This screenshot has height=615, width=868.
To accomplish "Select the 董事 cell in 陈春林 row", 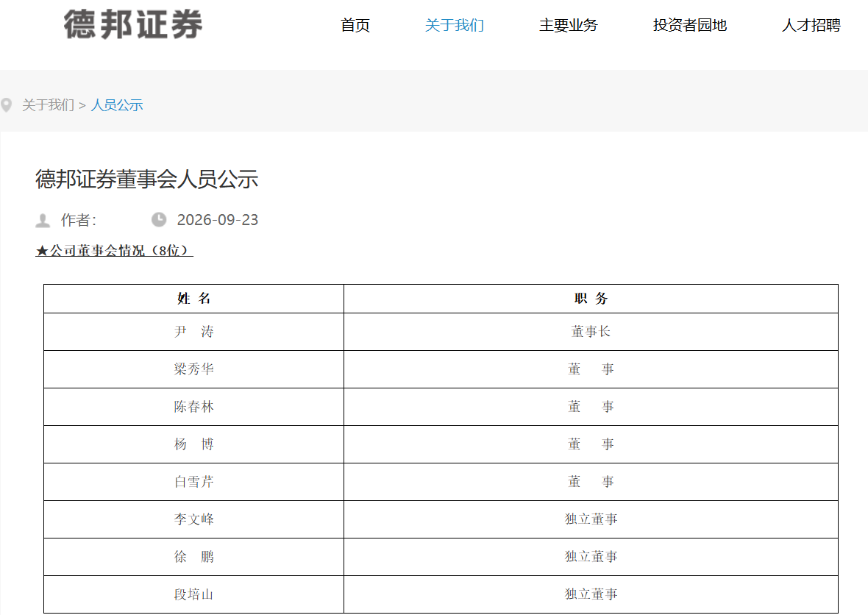I will point(591,407).
